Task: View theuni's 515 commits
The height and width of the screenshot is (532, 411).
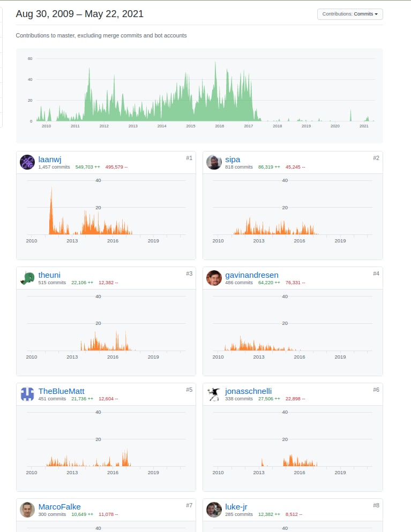Action: (x=52, y=283)
